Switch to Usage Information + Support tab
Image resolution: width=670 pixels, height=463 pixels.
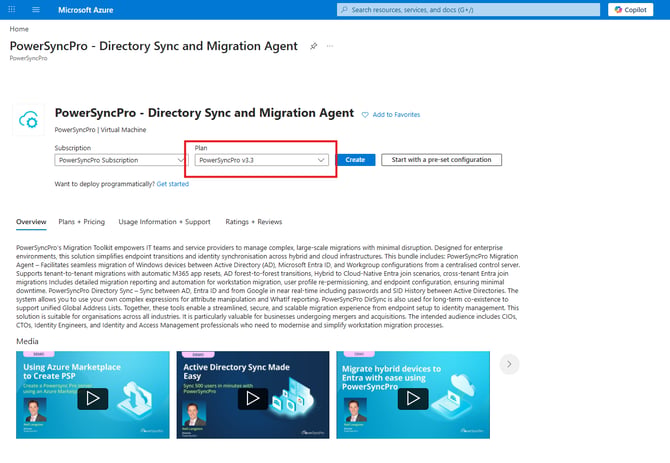(x=165, y=222)
